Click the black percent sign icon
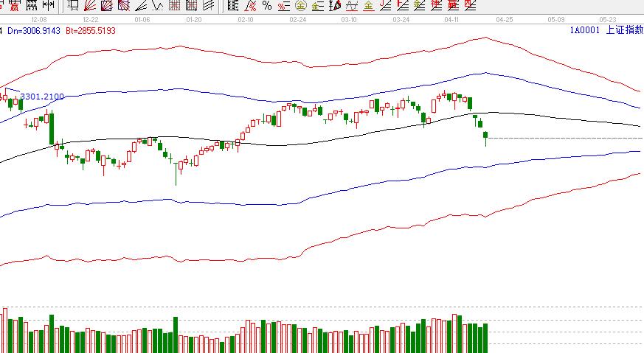 coord(266,5)
